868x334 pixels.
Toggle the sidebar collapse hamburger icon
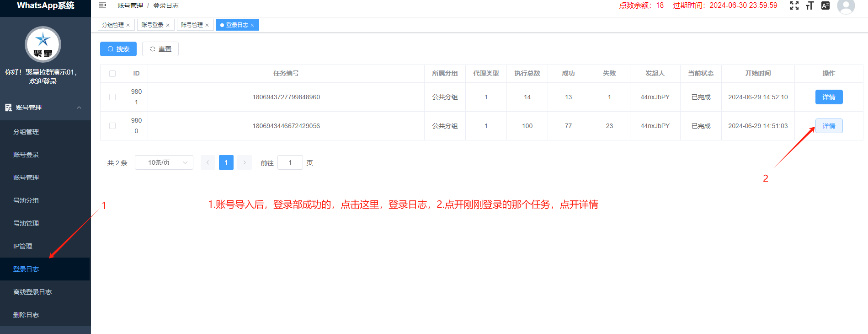102,5
